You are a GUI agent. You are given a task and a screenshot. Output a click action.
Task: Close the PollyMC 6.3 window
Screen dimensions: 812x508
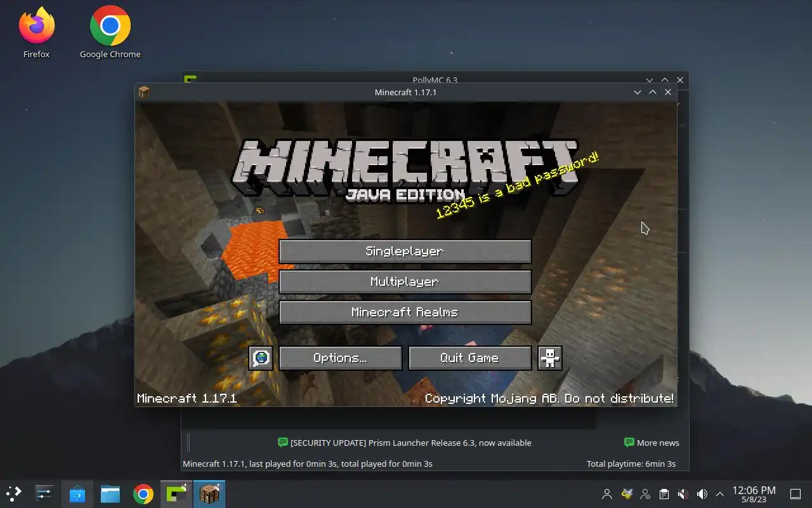tap(680, 80)
